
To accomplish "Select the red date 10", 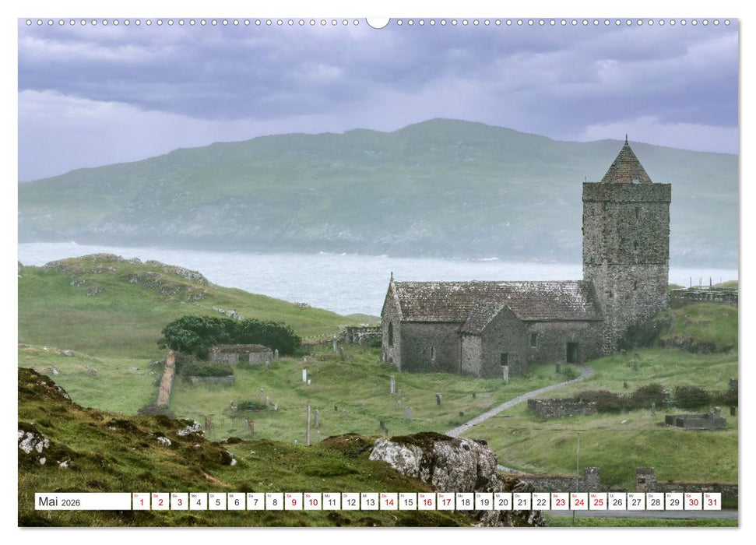I will click(312, 501).
